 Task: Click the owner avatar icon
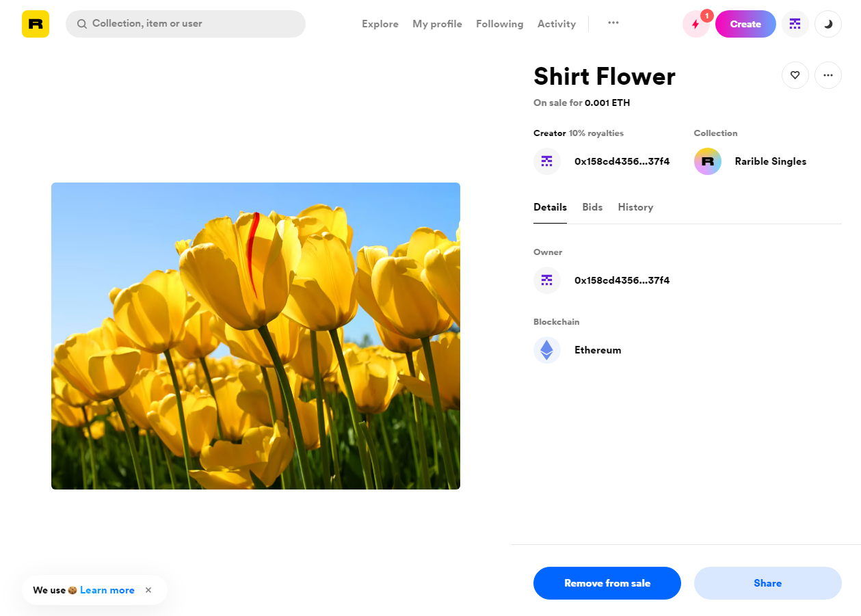(547, 280)
